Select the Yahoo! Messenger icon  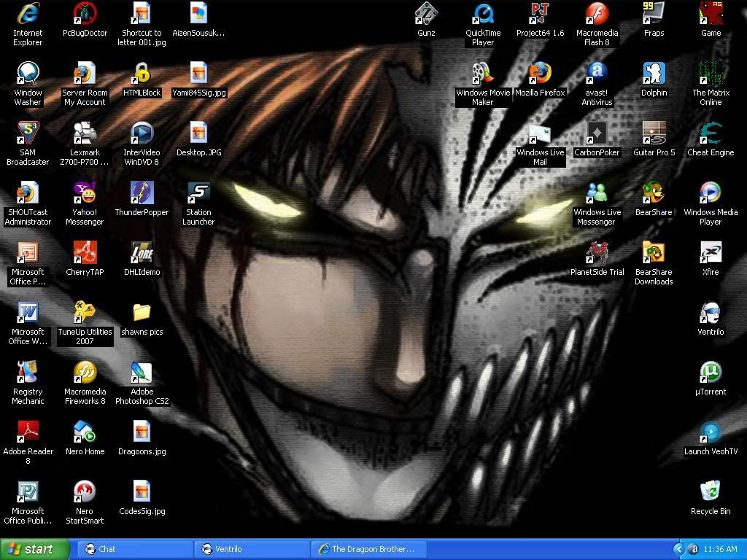pyautogui.click(x=85, y=192)
